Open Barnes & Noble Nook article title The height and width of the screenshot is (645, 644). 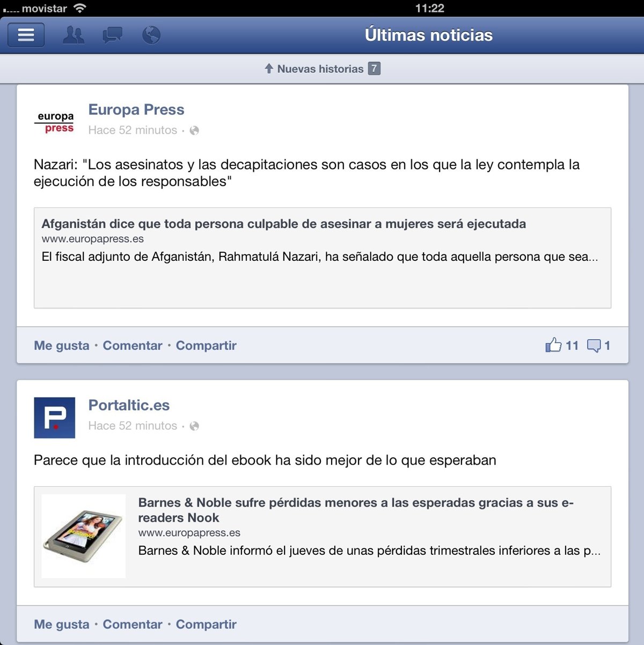point(356,510)
